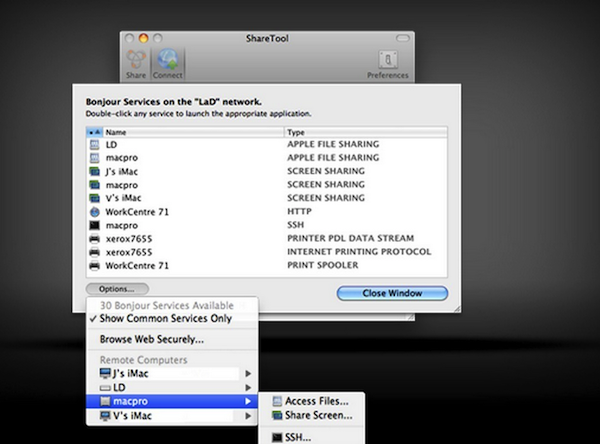Click the Close Window button

coord(392,293)
